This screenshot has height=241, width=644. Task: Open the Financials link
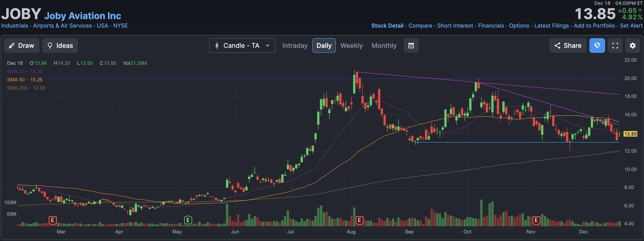491,26
